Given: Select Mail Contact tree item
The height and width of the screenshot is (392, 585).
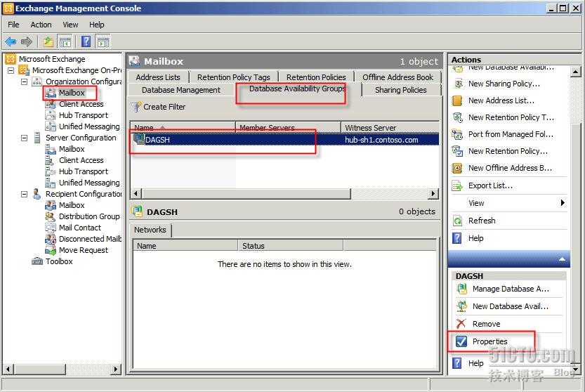Looking at the screenshot, I should pyautogui.click(x=80, y=228).
